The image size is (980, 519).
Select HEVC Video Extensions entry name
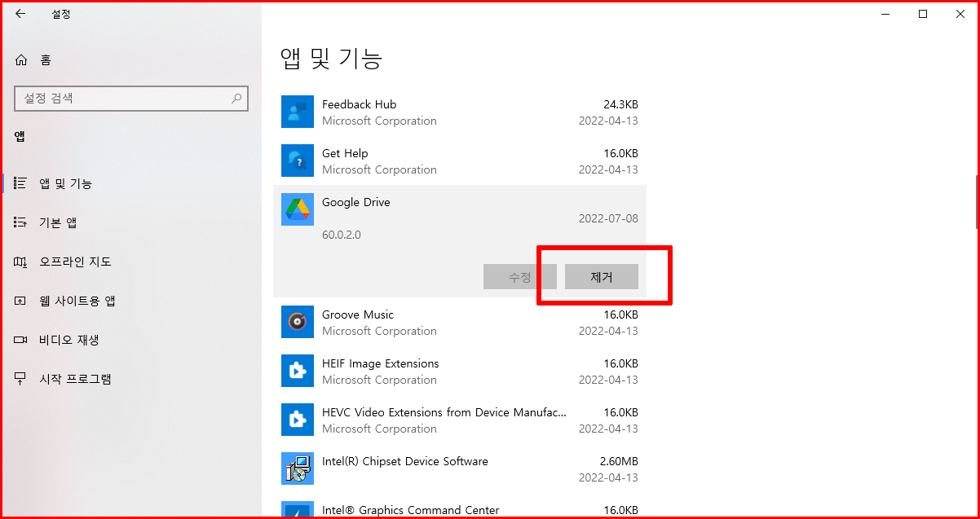click(x=444, y=412)
